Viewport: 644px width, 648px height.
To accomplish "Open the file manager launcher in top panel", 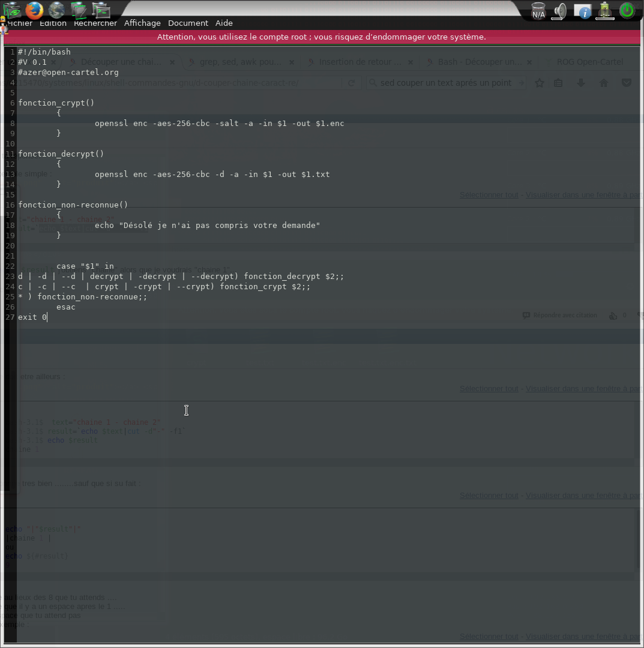I will pyautogui.click(x=13, y=10).
